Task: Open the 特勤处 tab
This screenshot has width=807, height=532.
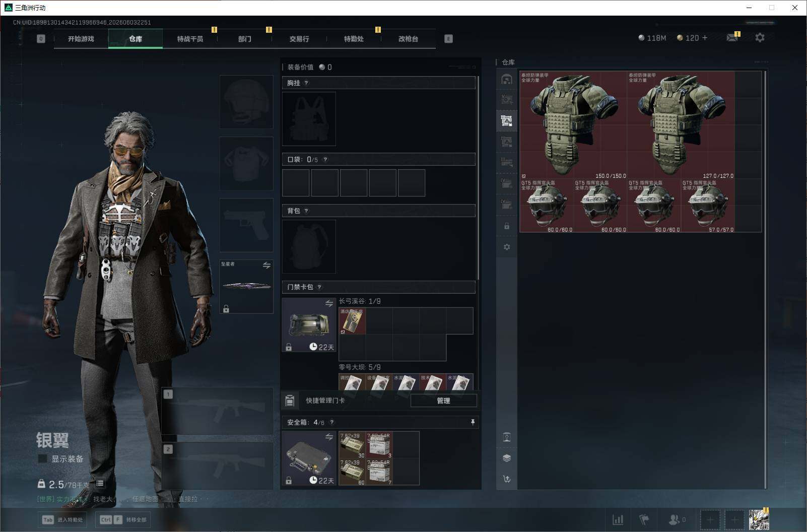Action: (354, 39)
